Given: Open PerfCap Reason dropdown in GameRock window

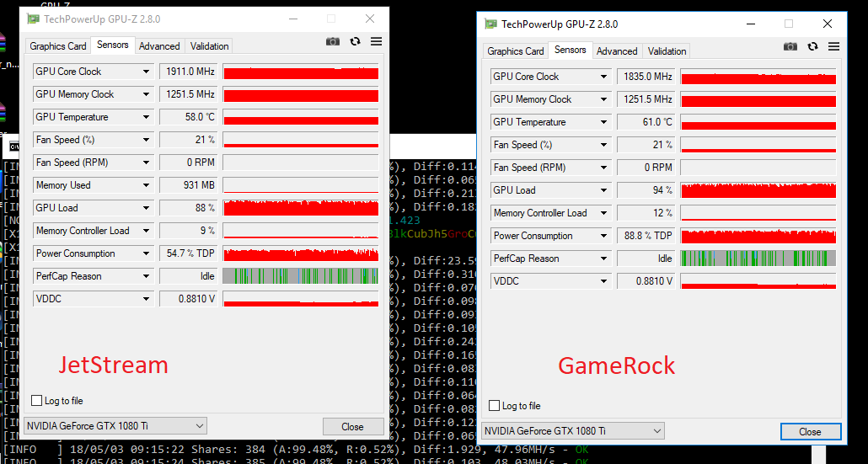Looking at the screenshot, I should click(604, 259).
